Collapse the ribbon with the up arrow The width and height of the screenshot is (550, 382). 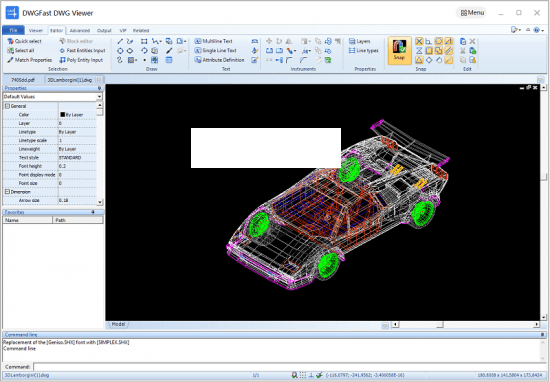pyautogui.click(x=528, y=30)
